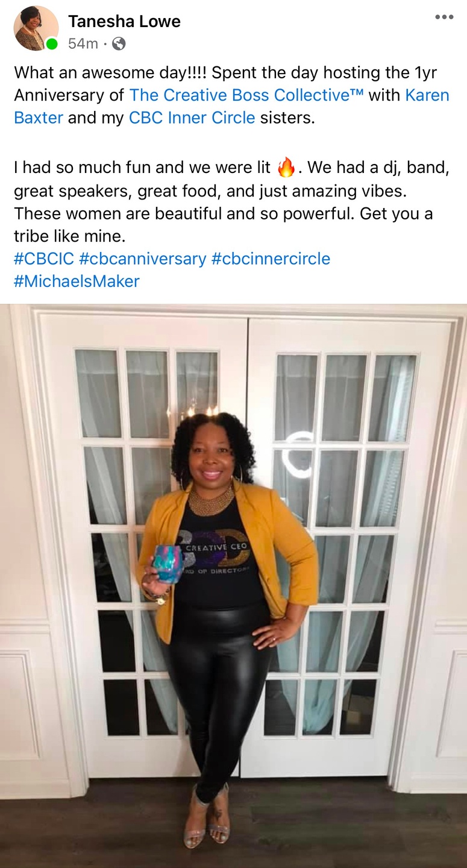Open the #MichaelsMaker hashtag
Viewport: 467px width, 868px height.
point(77,281)
